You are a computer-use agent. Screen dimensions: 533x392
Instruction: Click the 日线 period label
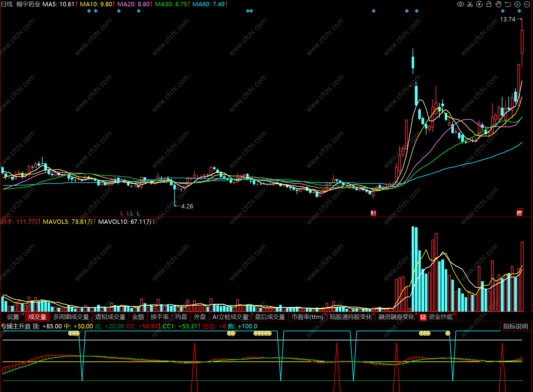pos(7,4)
